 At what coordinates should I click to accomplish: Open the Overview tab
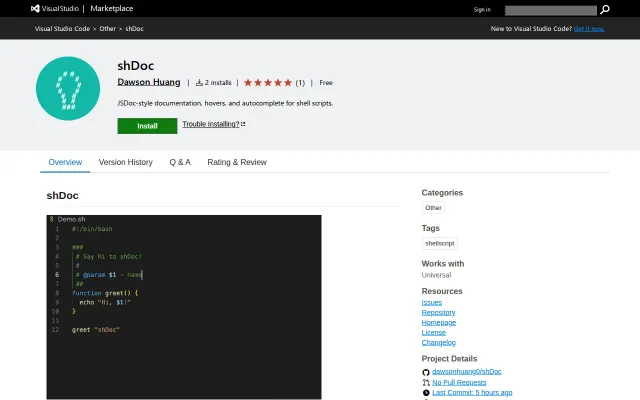click(65, 162)
